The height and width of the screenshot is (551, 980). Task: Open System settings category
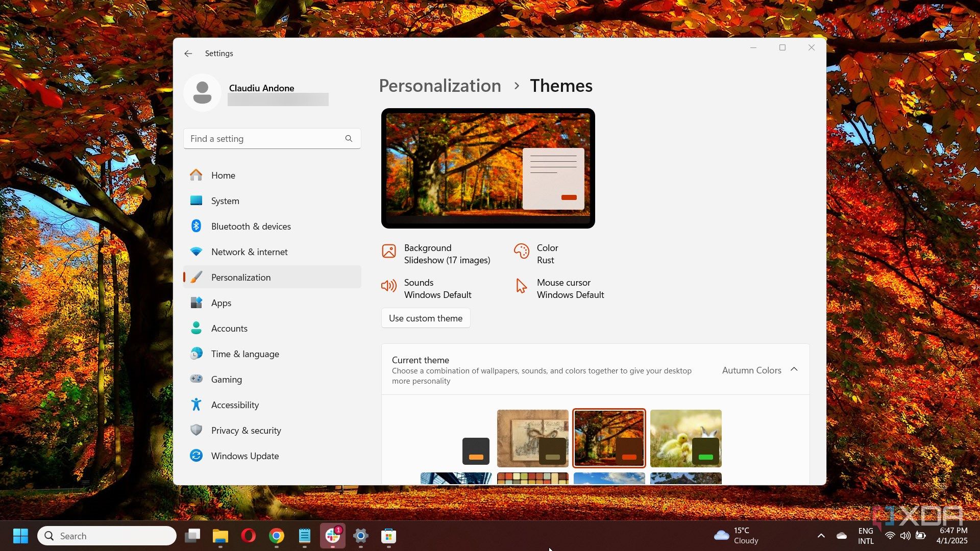click(x=272, y=201)
